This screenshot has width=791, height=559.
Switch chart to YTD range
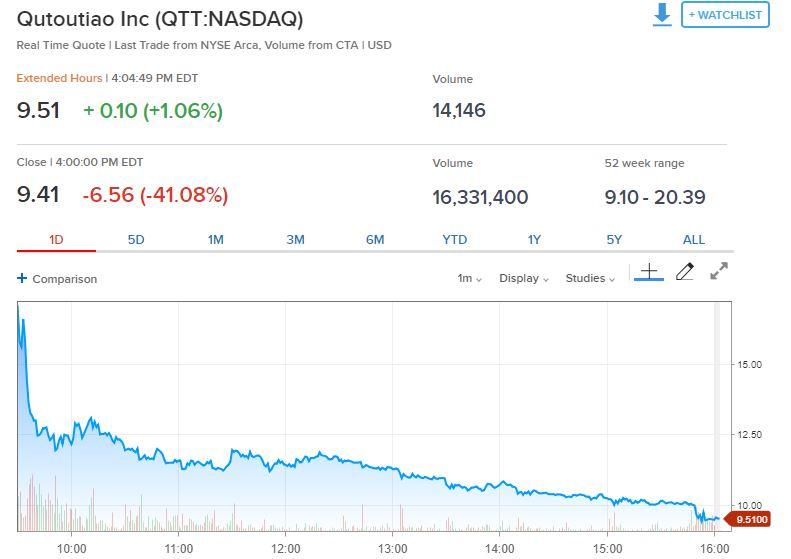[455, 239]
